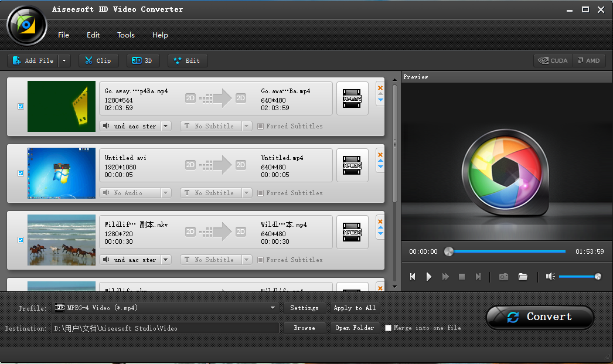The width and height of the screenshot is (613, 364).
Task: Click the Settings button
Action: (305, 308)
